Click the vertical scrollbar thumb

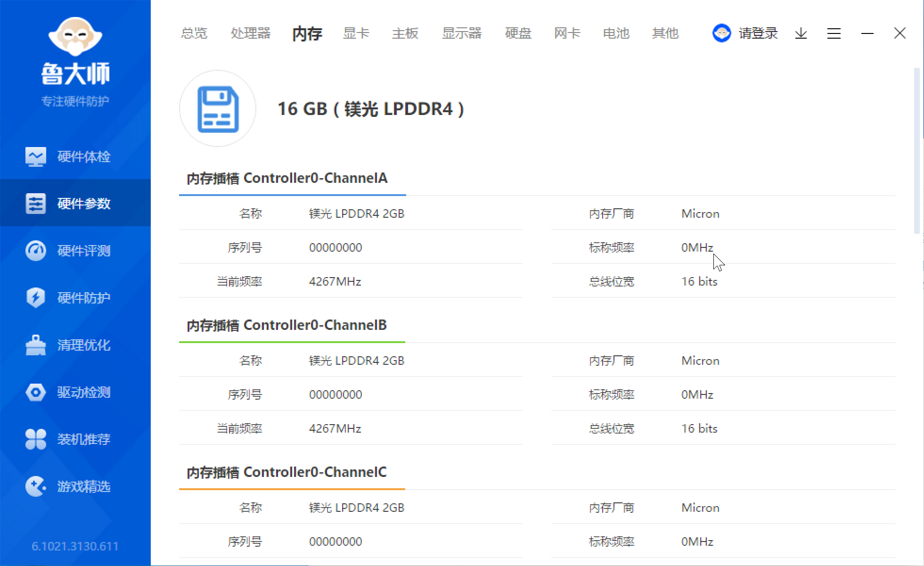click(916, 151)
